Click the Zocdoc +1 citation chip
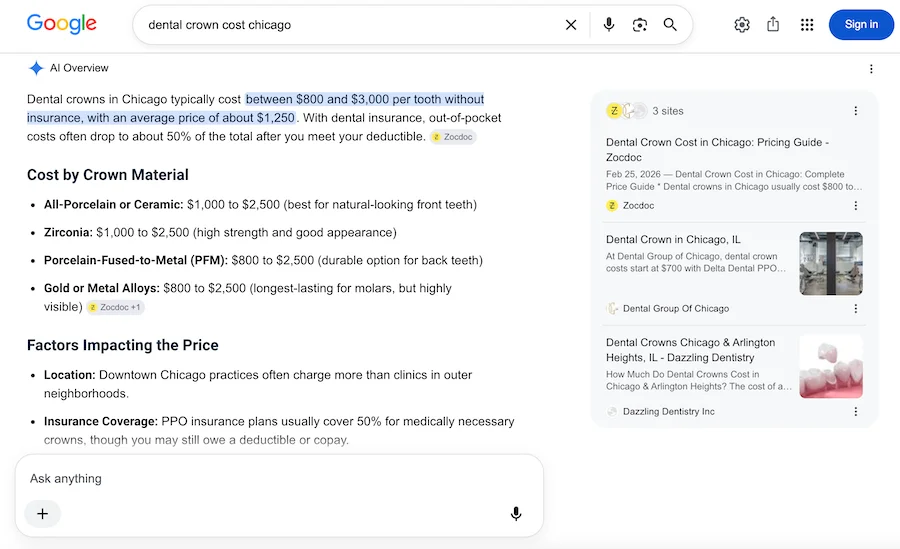This screenshot has width=900, height=549. click(115, 307)
